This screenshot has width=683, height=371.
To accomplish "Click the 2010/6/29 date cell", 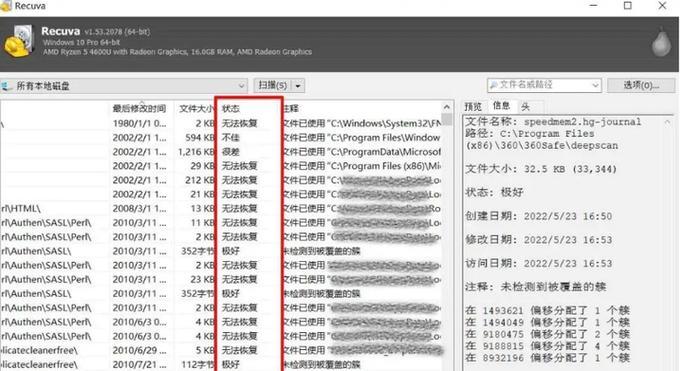I will pos(139,350).
